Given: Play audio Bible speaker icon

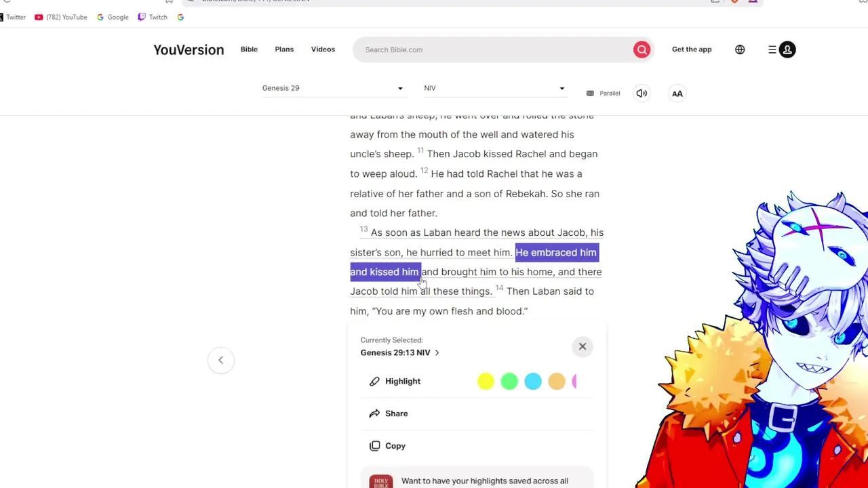Looking at the screenshot, I should [x=642, y=93].
